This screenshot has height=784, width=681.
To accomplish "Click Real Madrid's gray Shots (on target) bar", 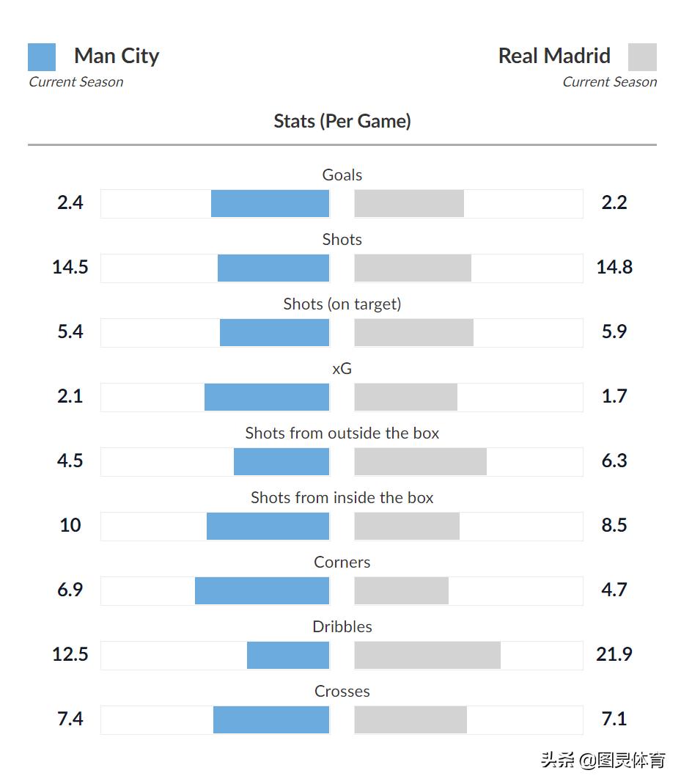I will (414, 332).
